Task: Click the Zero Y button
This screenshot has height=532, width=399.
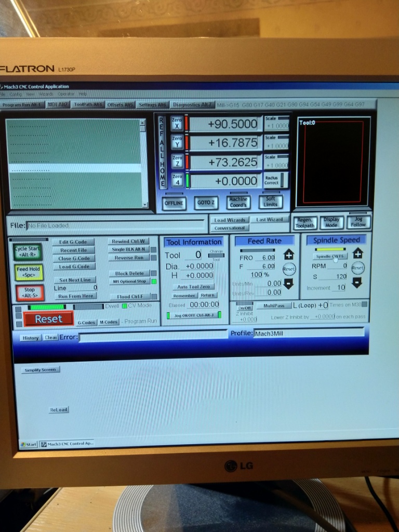Action: (177, 142)
